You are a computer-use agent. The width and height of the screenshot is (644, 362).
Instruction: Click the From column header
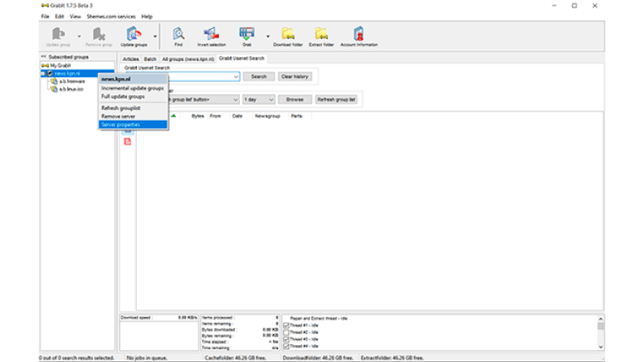point(215,116)
